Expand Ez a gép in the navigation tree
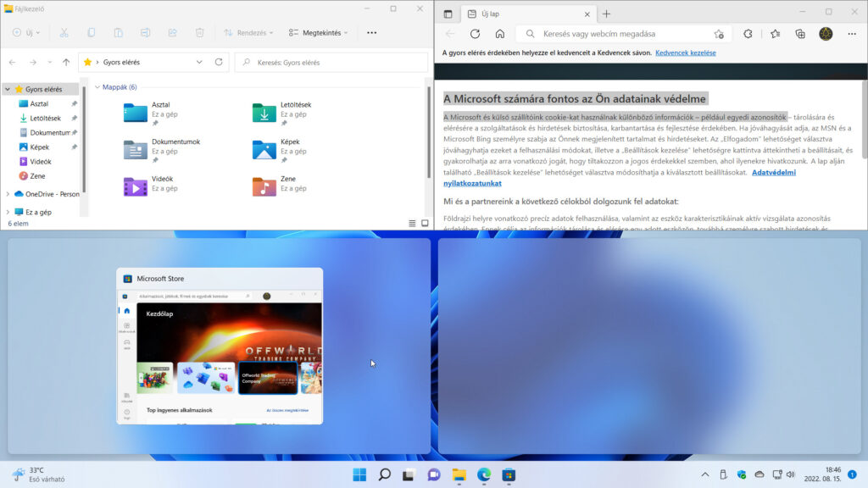 (x=8, y=212)
